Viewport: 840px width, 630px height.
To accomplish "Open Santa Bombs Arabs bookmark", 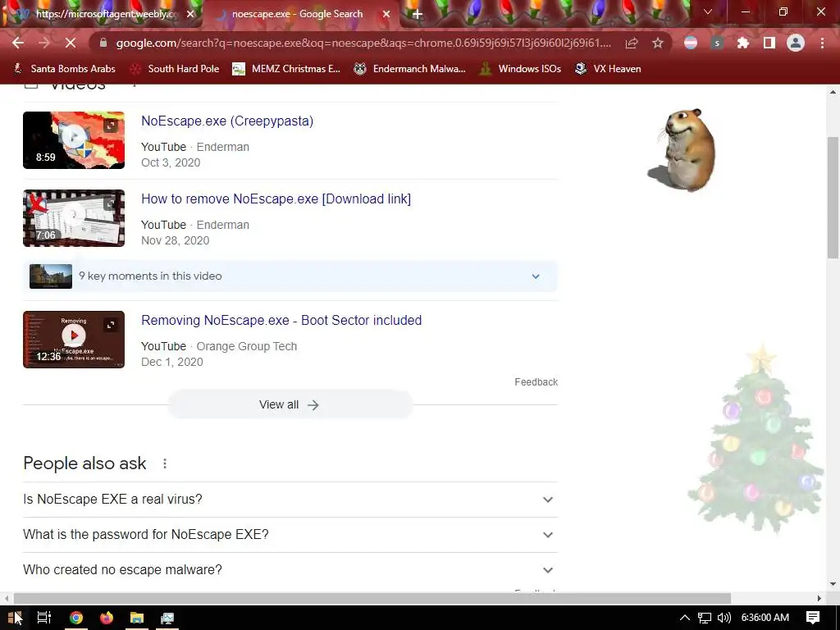I will coord(64,69).
